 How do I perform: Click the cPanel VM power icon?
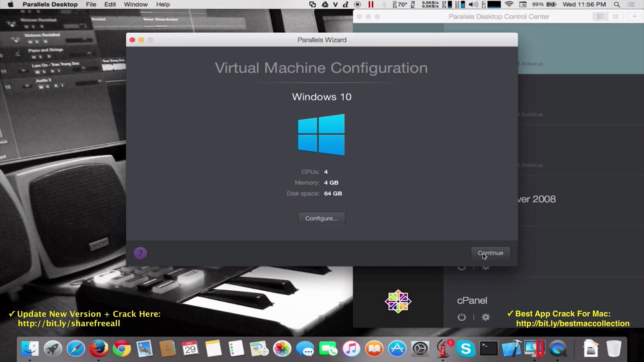pyautogui.click(x=462, y=317)
